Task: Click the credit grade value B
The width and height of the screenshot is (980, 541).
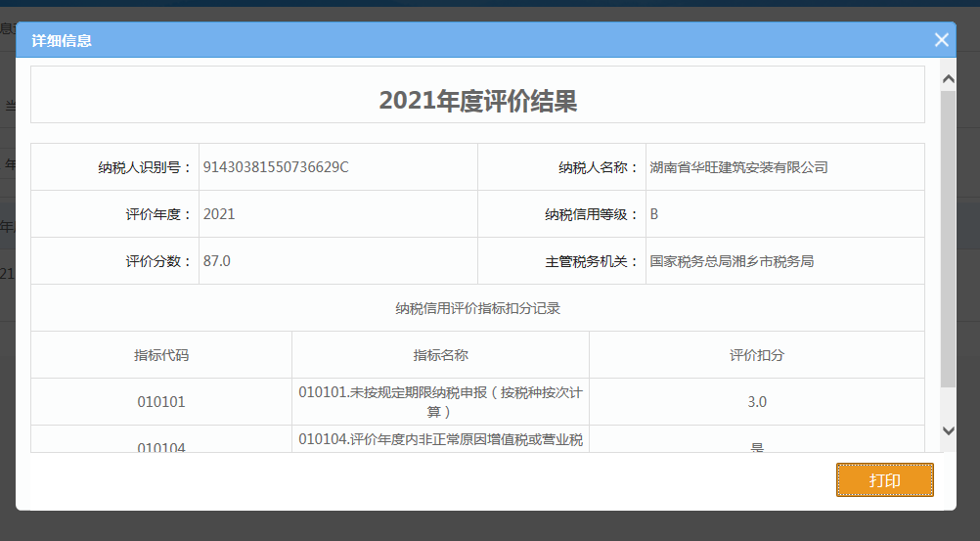Action: click(x=654, y=214)
